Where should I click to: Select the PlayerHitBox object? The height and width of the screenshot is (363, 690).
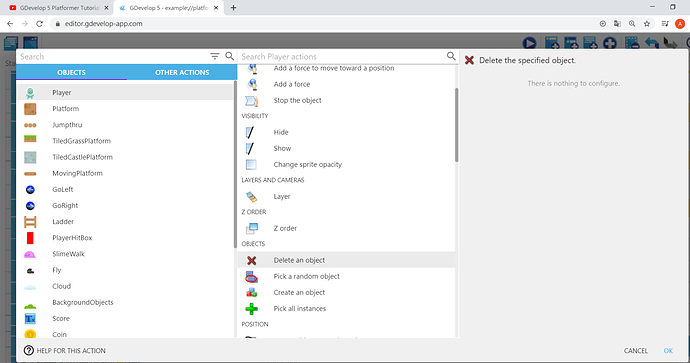tap(125, 238)
